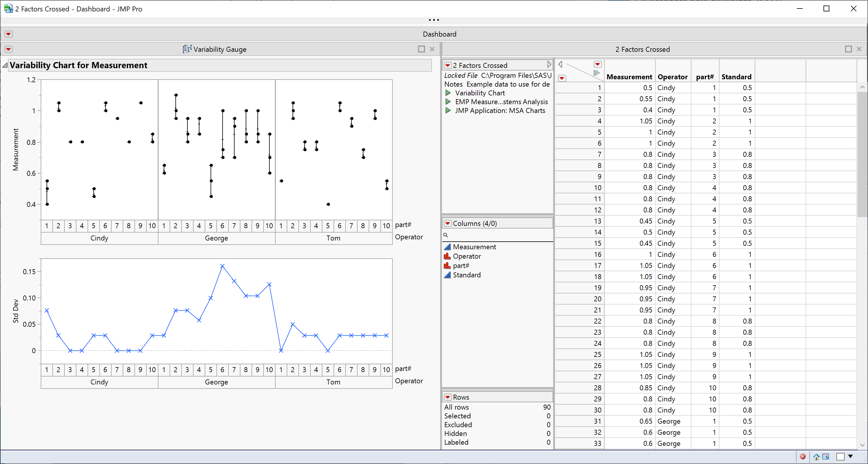Open the Columns panel red triangle menu
Image resolution: width=868 pixels, height=464 pixels.
click(x=447, y=224)
